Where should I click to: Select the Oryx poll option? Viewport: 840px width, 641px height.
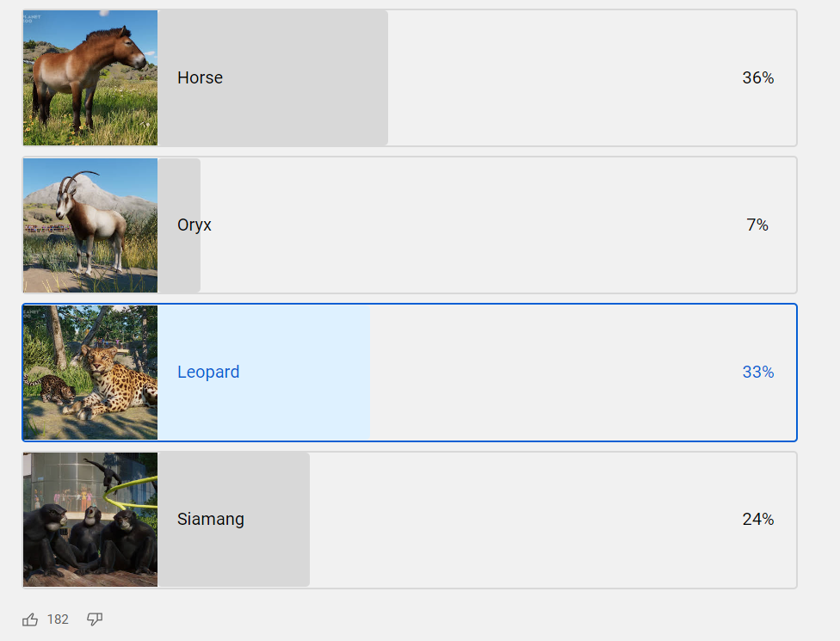tap(410, 225)
